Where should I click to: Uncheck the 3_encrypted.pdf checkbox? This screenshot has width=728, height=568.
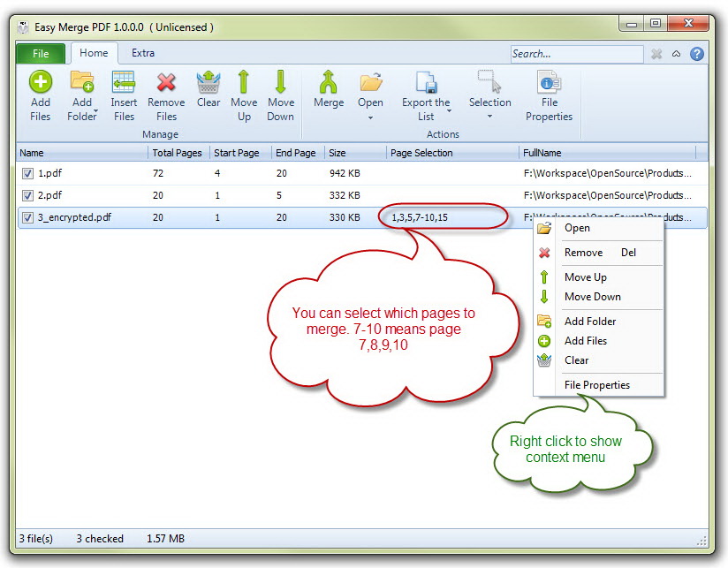[27, 217]
